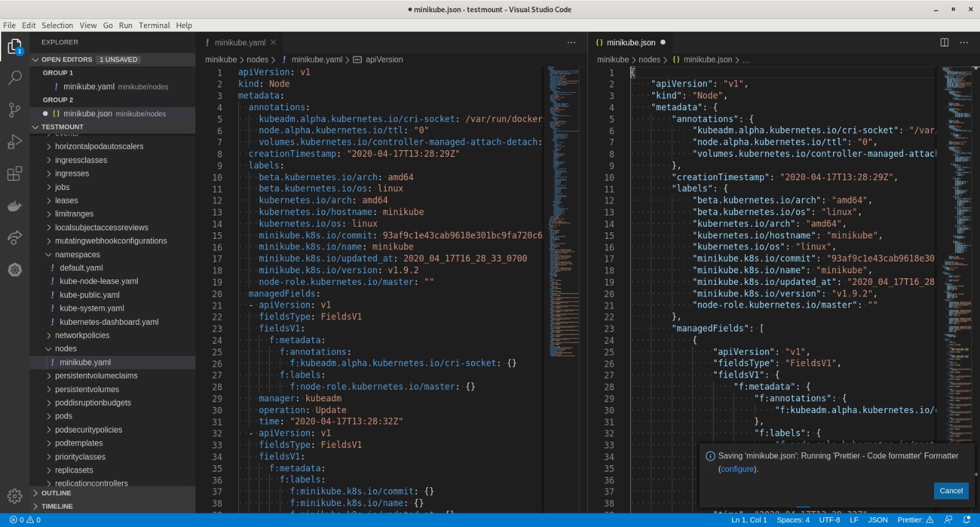Close the minikube.yaml editor tab
This screenshot has width=980, height=527.
coord(273,42)
